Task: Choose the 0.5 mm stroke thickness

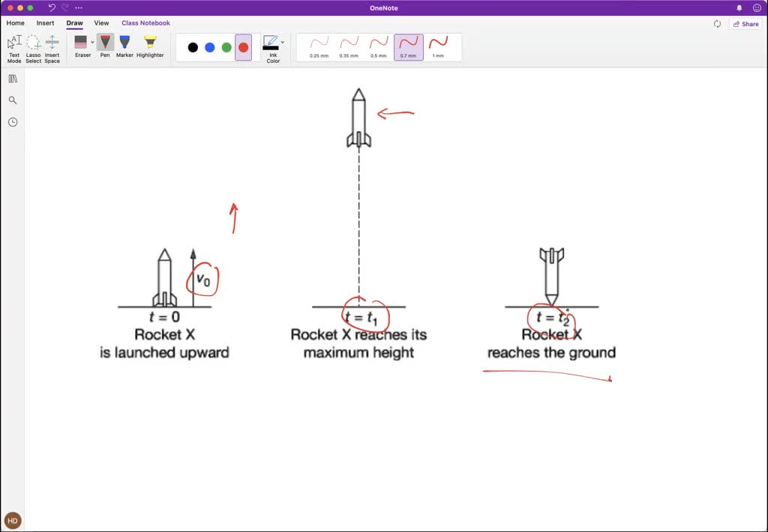Action: [x=379, y=45]
